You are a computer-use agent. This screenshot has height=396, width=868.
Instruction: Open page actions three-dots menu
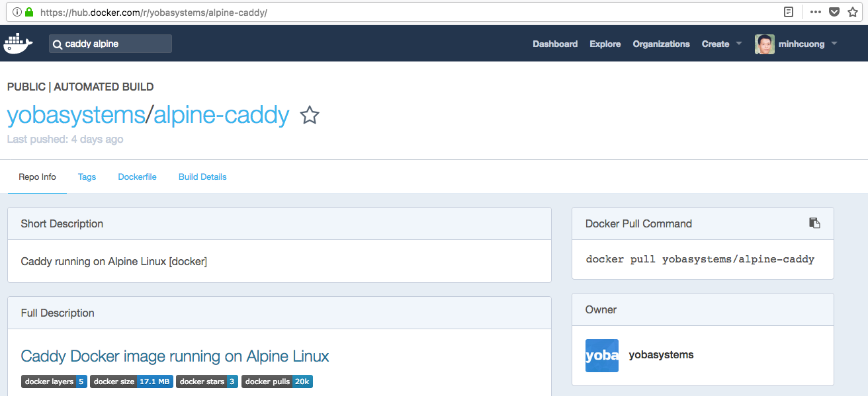point(816,12)
